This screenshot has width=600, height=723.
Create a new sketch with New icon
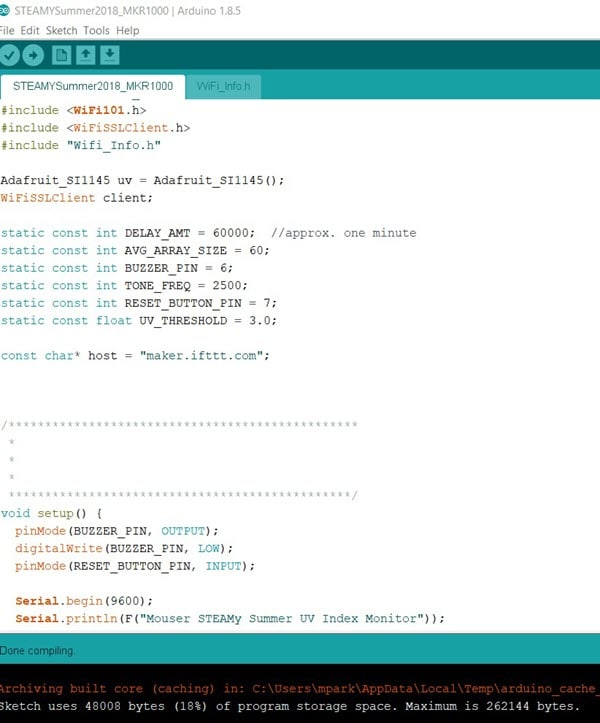(62, 55)
